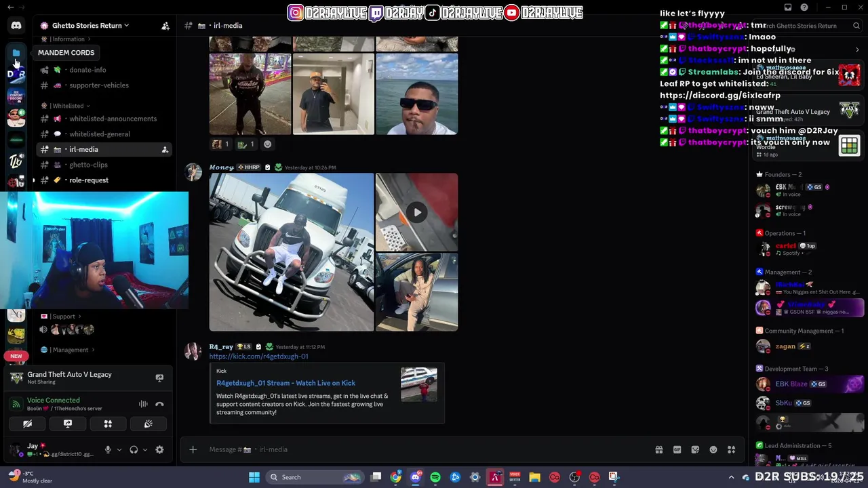Viewport: 868px width, 488px height.
Task: Select the irl-media channel
Action: coord(104,150)
